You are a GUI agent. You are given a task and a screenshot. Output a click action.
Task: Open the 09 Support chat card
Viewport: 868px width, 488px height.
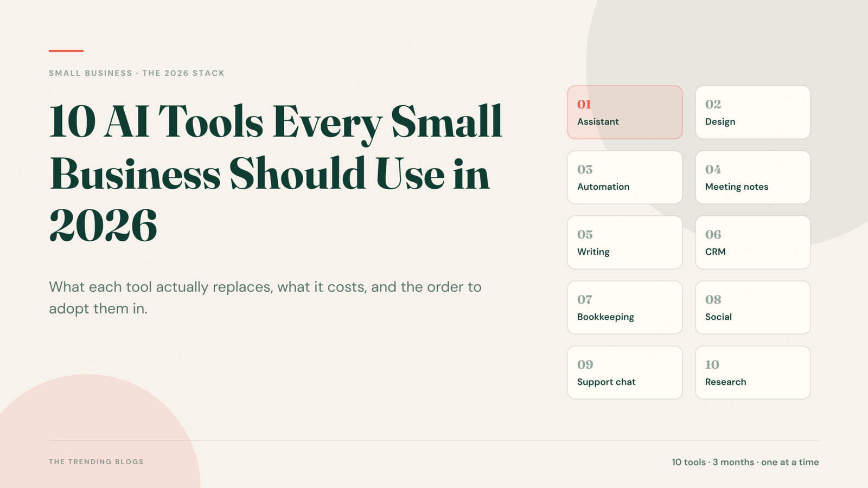tap(625, 373)
